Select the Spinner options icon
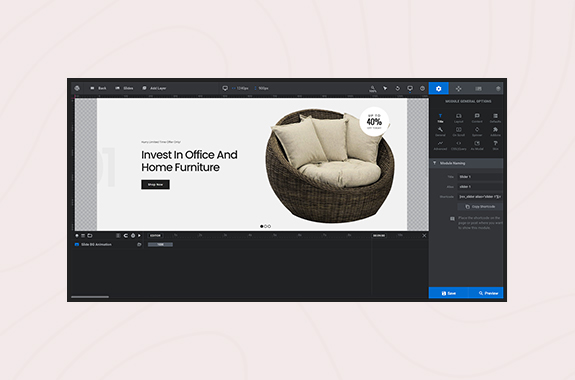Viewport: 575px width, 380px height. (477, 132)
